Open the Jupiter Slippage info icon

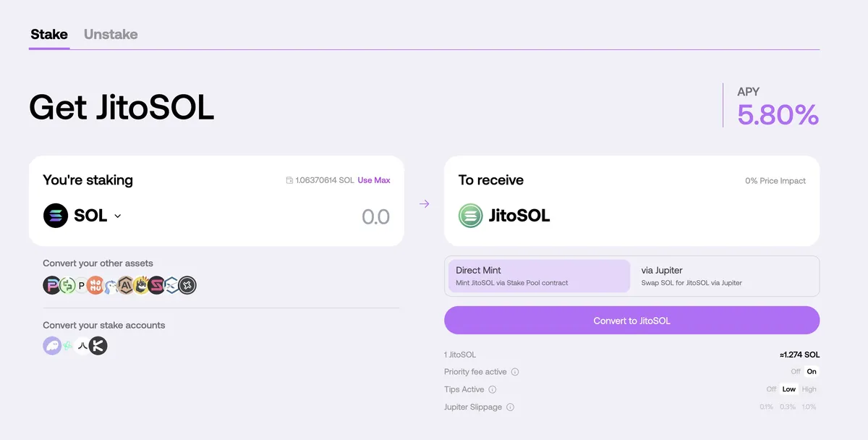(x=510, y=407)
